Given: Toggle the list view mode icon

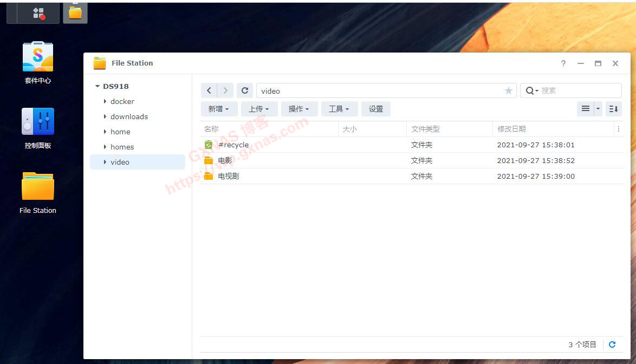Looking at the screenshot, I should tap(587, 109).
